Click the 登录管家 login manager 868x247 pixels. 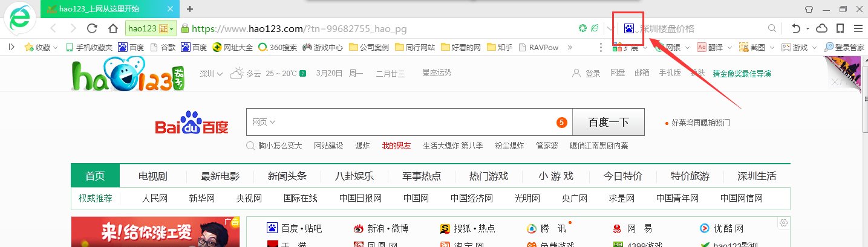844,47
